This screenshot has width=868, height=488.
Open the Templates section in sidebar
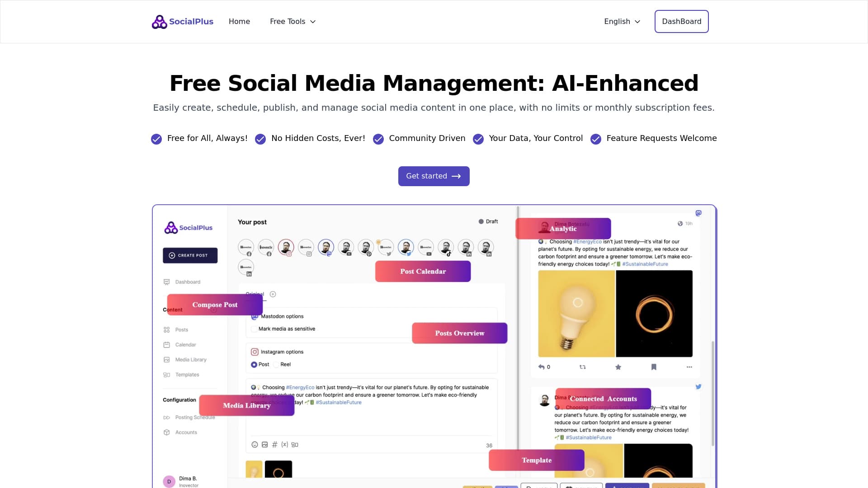[187, 375]
